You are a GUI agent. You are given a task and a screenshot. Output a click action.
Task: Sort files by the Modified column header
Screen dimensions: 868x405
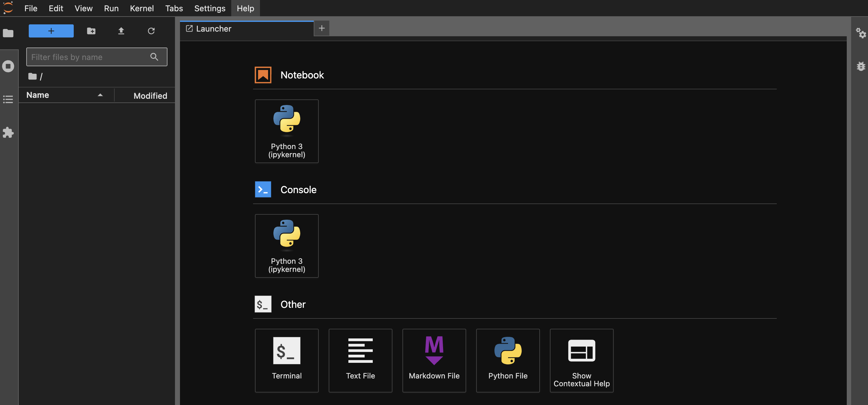pyautogui.click(x=145, y=96)
